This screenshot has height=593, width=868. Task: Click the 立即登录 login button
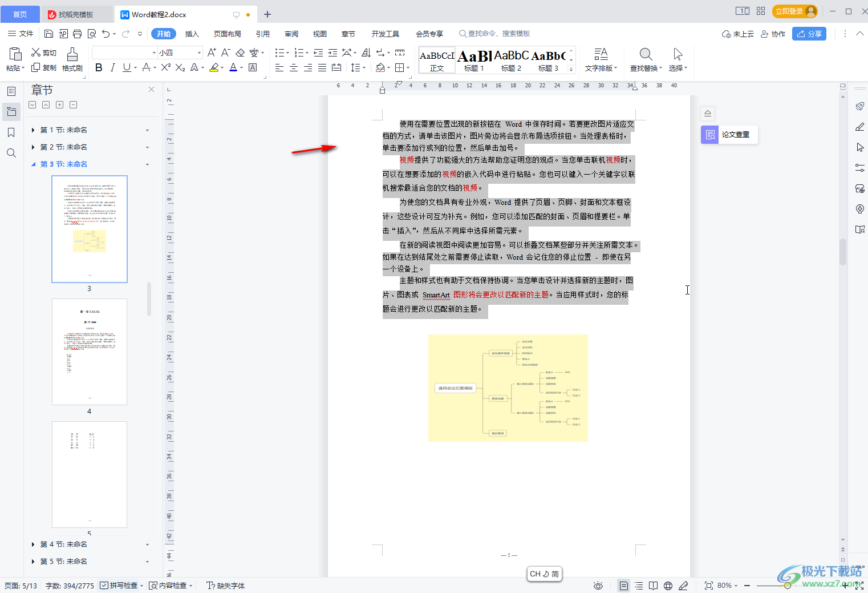coord(795,11)
